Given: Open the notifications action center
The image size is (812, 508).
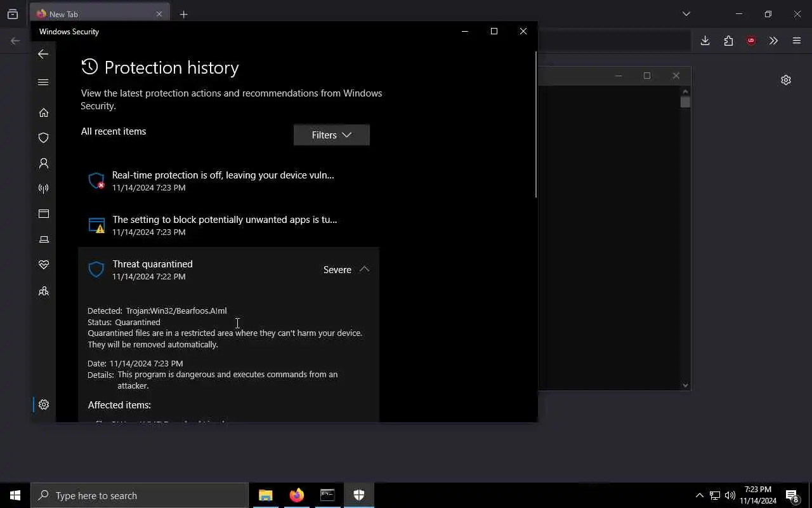Looking at the screenshot, I should (x=792, y=495).
